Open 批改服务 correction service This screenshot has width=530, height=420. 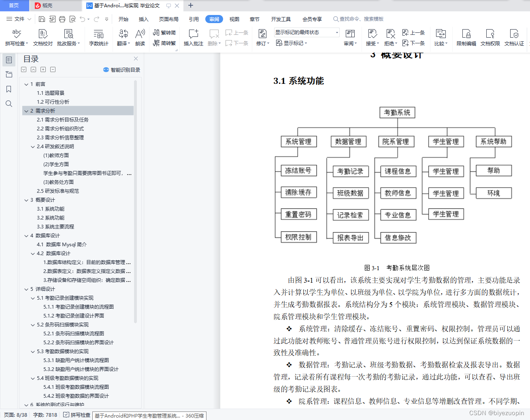pyautogui.click(x=68, y=37)
